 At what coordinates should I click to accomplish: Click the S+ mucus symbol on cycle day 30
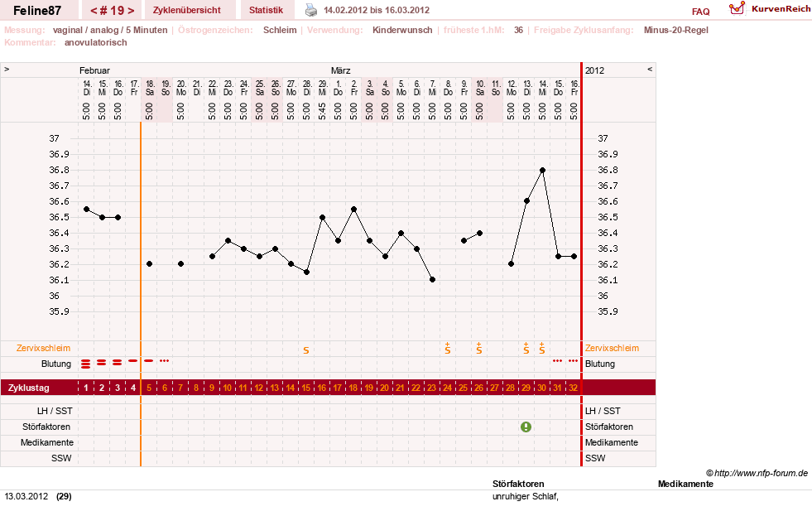541,348
